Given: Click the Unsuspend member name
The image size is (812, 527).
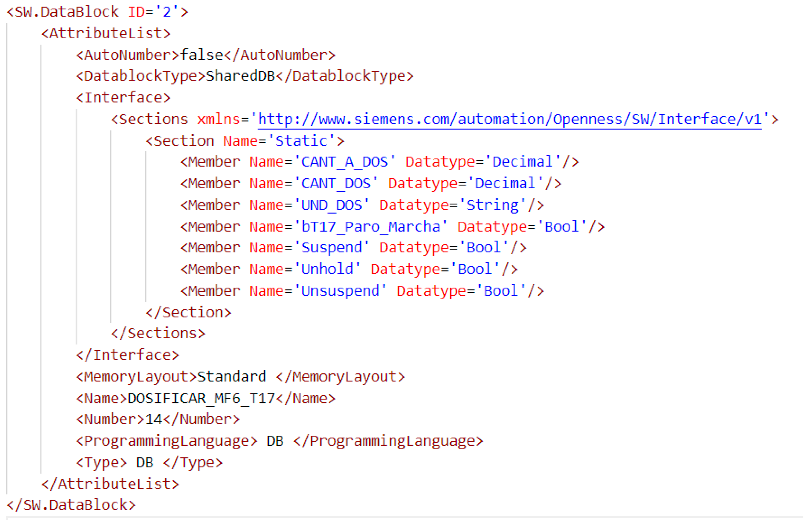Looking at the screenshot, I should click(340, 291).
